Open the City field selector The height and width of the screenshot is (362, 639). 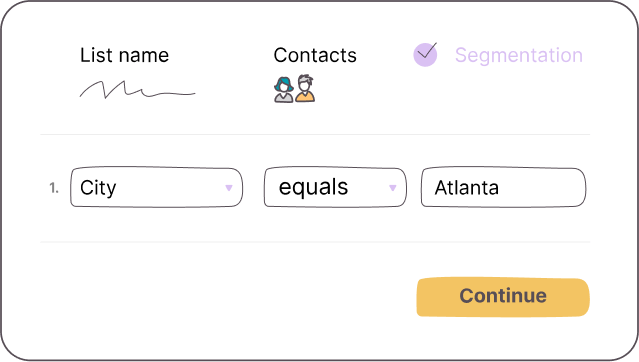[x=156, y=188]
